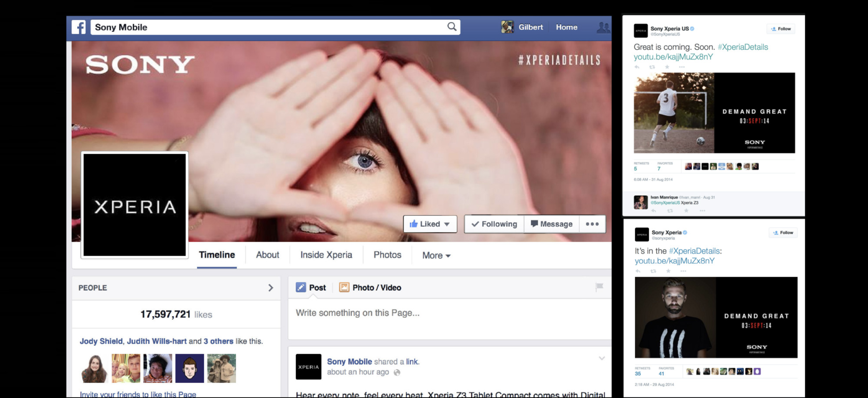Reply to the Sony Xperia tweet
This screenshot has height=398, width=868.
point(638,271)
